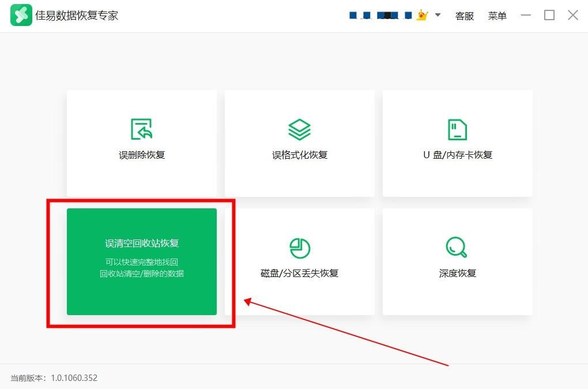Select the highlighted 误清空回收站恢复 green tile

pyautogui.click(x=142, y=261)
